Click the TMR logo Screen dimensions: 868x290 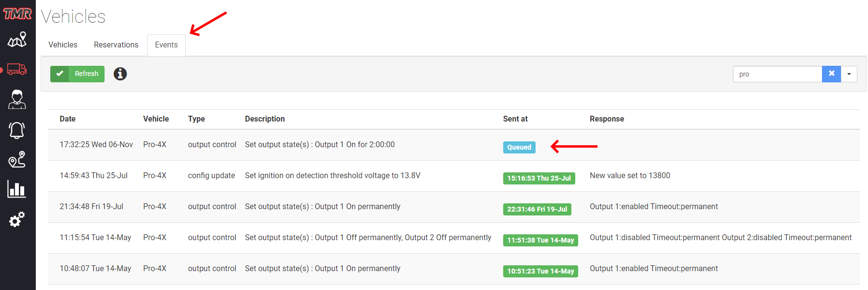click(x=17, y=14)
